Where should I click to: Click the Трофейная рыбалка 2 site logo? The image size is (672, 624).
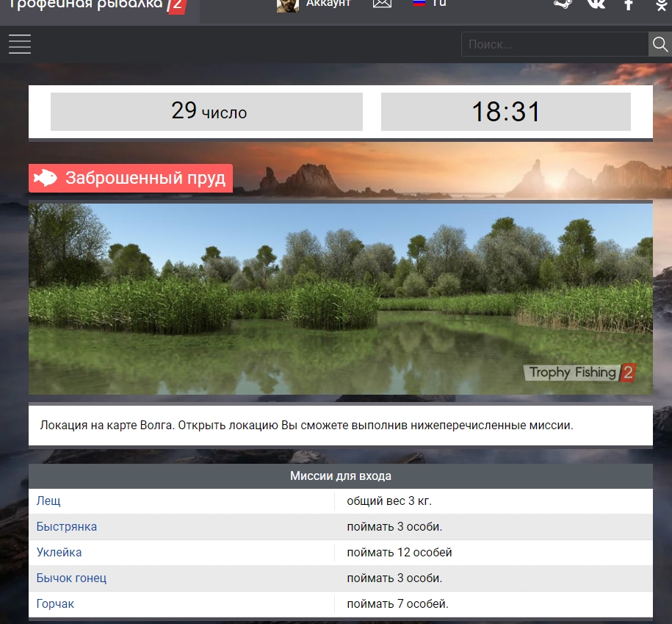[95, 6]
